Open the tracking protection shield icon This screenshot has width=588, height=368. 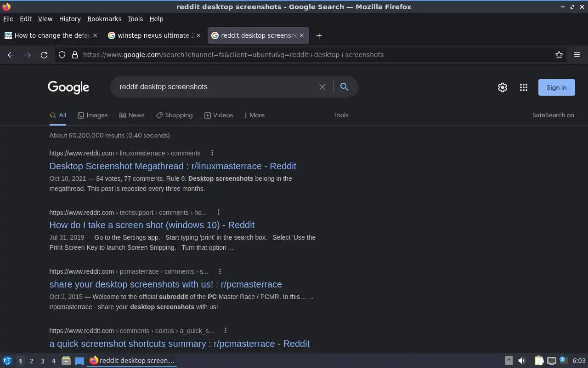[x=62, y=55]
